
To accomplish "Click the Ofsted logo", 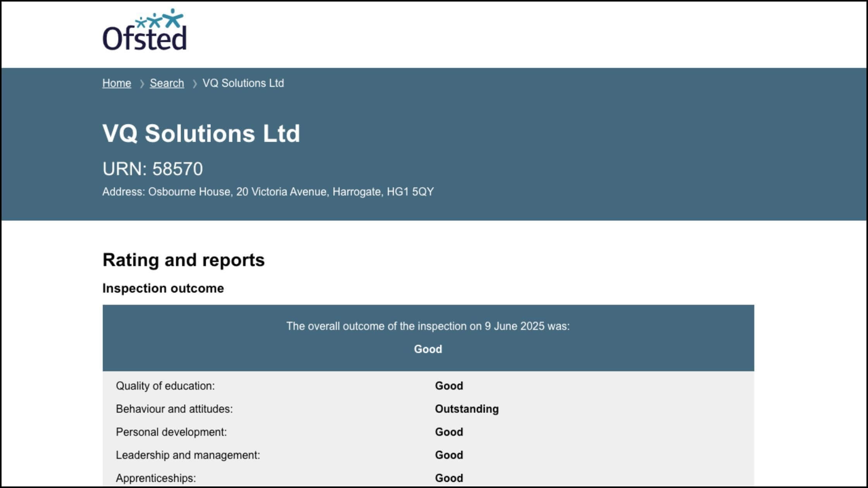I will click(x=145, y=30).
